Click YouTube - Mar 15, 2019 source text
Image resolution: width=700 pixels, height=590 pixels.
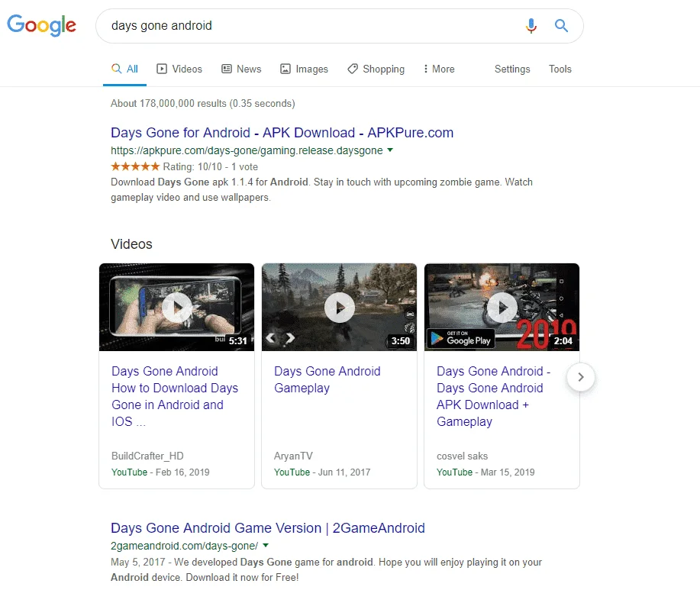pyautogui.click(x=485, y=472)
